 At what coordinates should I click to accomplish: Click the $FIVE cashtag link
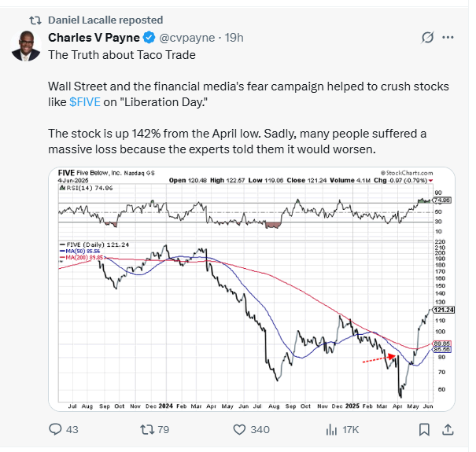click(x=85, y=102)
